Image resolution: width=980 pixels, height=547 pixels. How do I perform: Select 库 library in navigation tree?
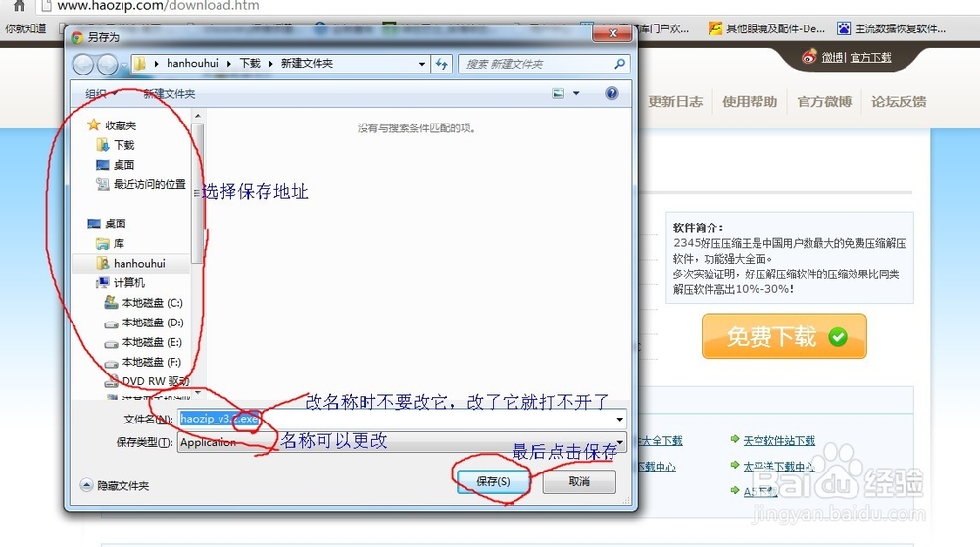pyautogui.click(x=110, y=243)
